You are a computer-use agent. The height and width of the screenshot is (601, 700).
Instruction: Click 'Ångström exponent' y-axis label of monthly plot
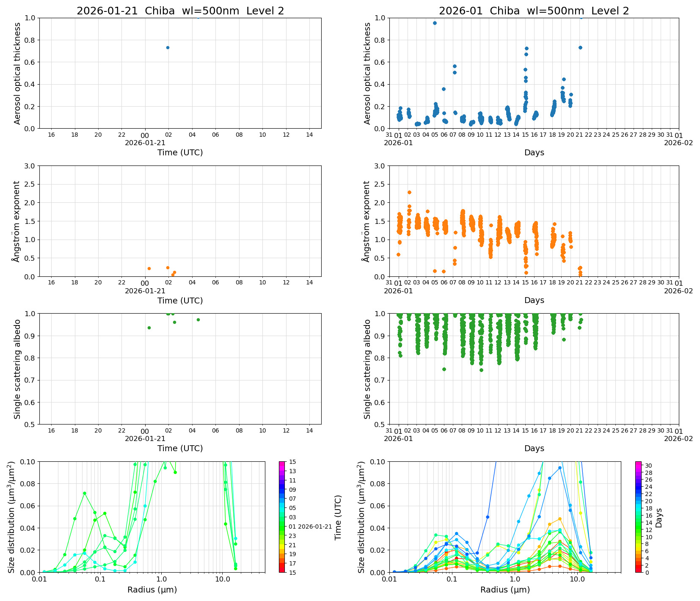(367, 221)
